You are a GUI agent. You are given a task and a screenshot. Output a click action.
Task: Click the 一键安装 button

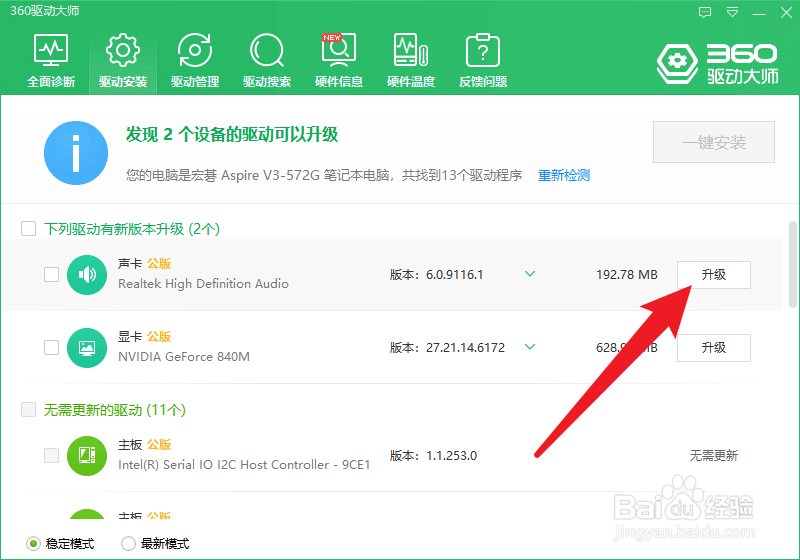[714, 142]
